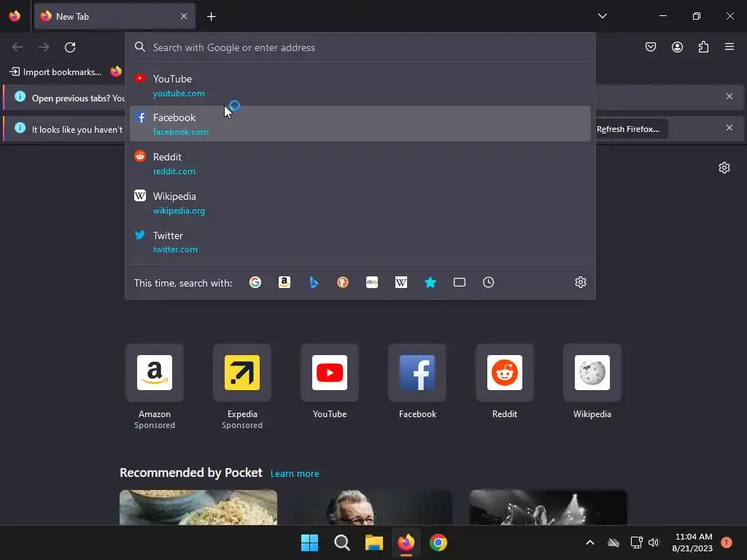Search with Amazon one-off icon
The image size is (747, 560).
pos(285,282)
